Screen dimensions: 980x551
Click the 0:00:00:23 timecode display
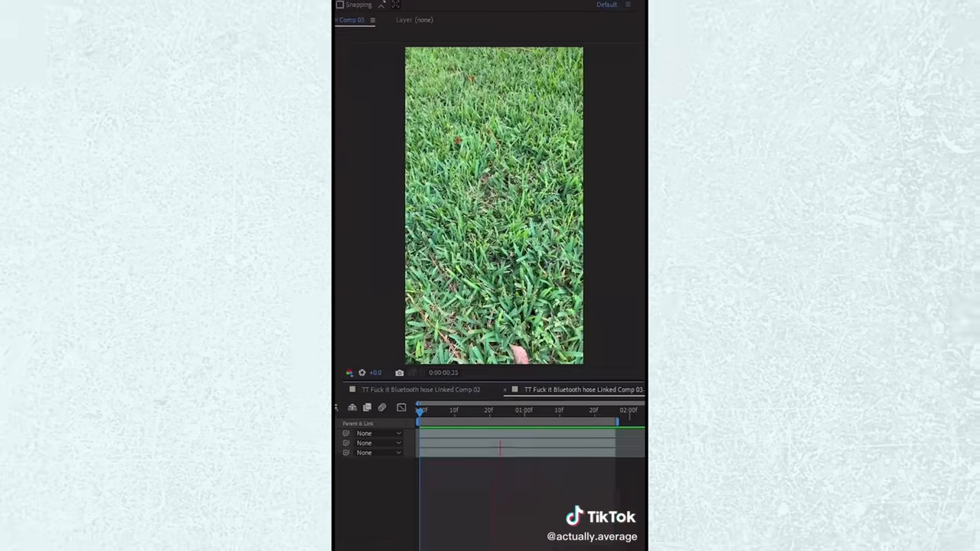(443, 373)
